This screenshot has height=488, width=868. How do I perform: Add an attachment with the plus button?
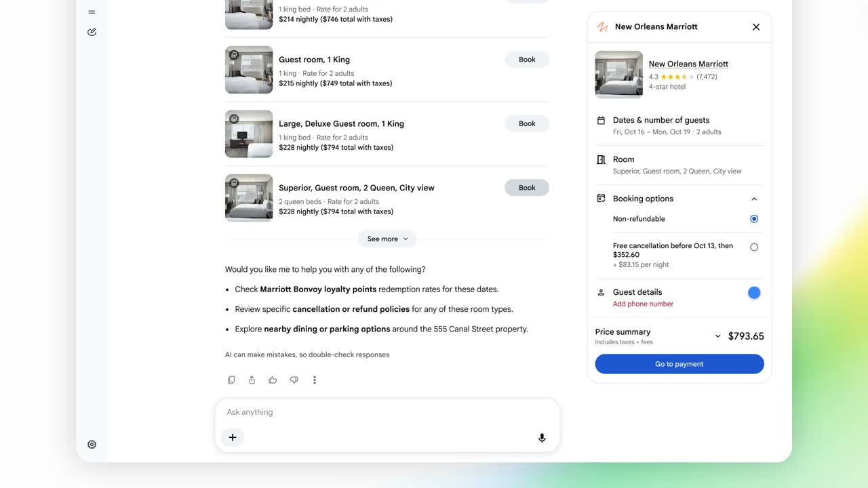click(233, 437)
